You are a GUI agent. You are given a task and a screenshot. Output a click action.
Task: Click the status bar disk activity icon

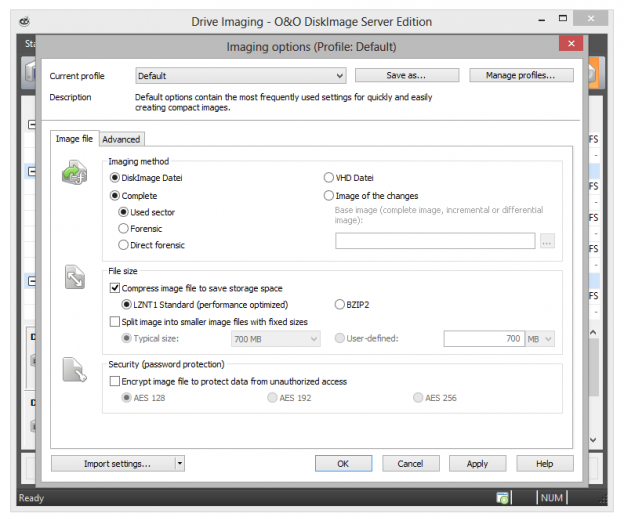[502, 498]
